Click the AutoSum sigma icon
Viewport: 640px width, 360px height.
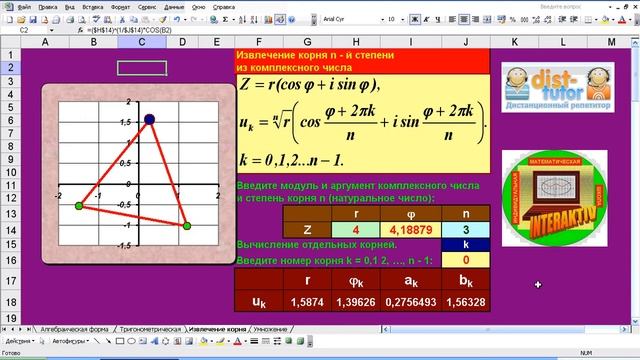225,20
